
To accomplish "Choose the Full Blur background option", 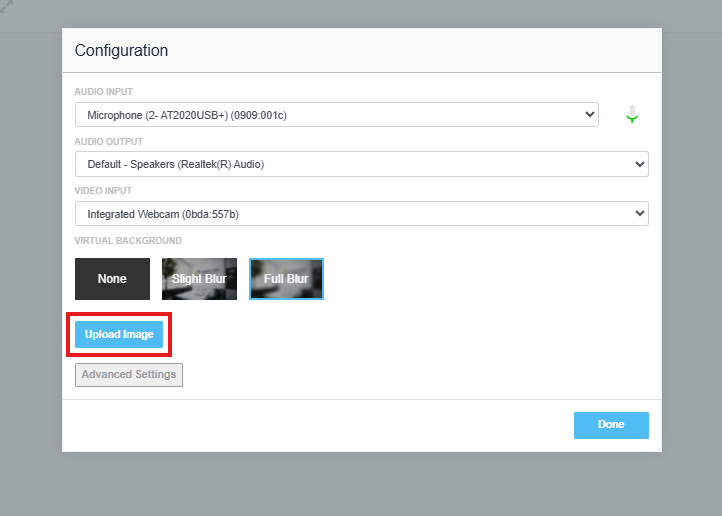I will tap(286, 279).
